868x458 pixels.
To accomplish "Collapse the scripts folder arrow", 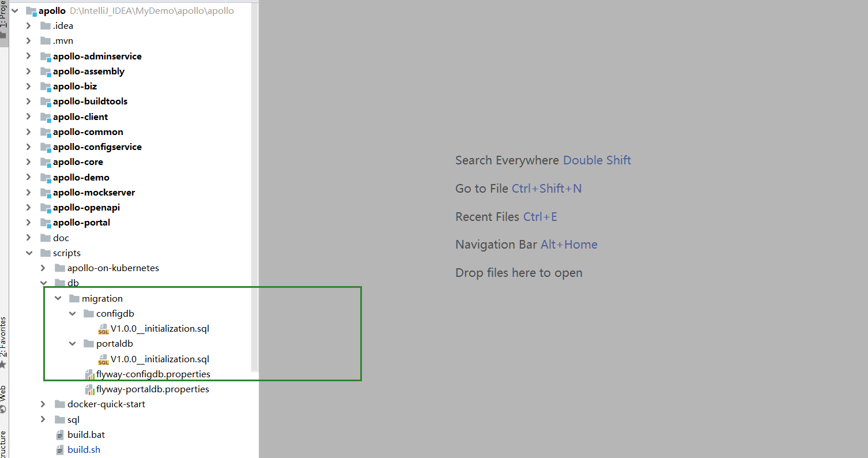I will (28, 253).
